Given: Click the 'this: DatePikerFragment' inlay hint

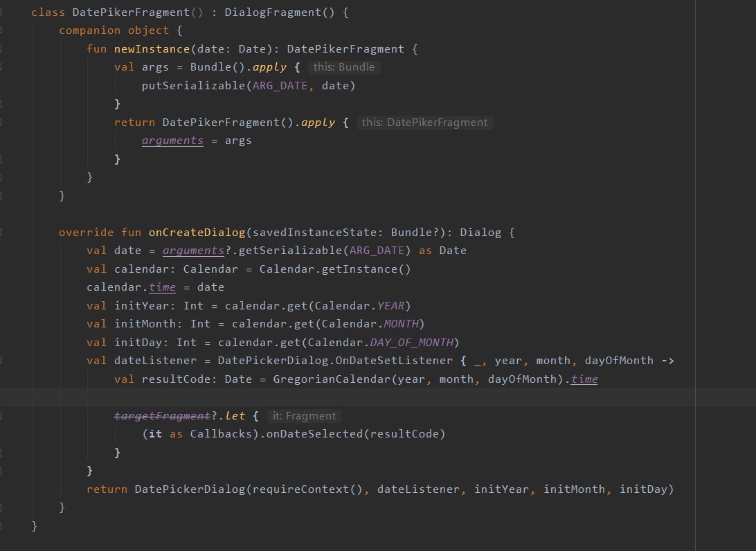Looking at the screenshot, I should (425, 123).
